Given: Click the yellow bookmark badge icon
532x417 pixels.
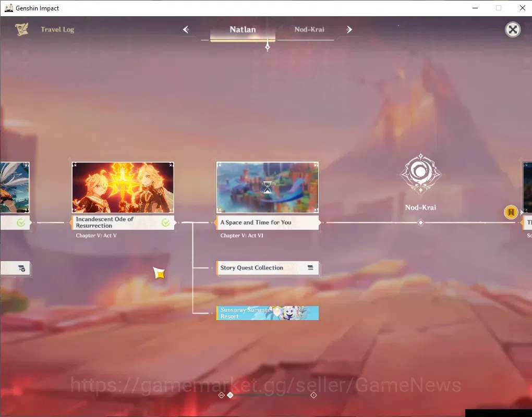Looking at the screenshot, I should [511, 212].
